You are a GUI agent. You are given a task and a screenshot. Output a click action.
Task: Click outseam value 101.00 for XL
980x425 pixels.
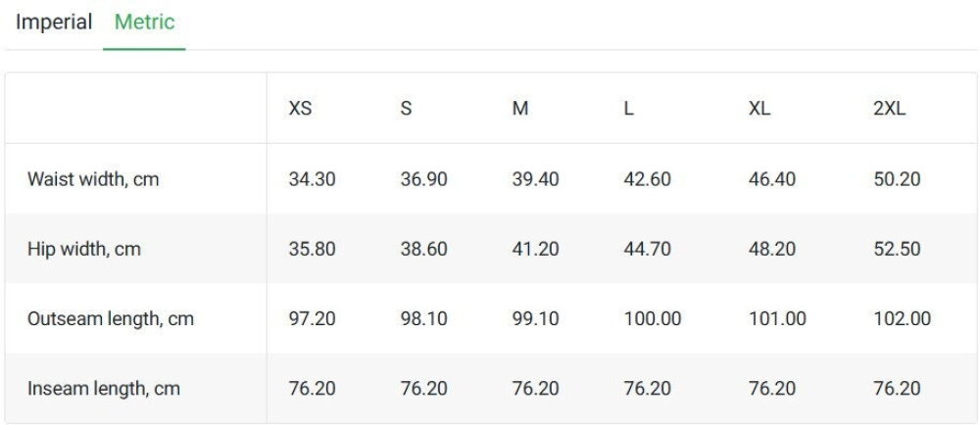(777, 319)
